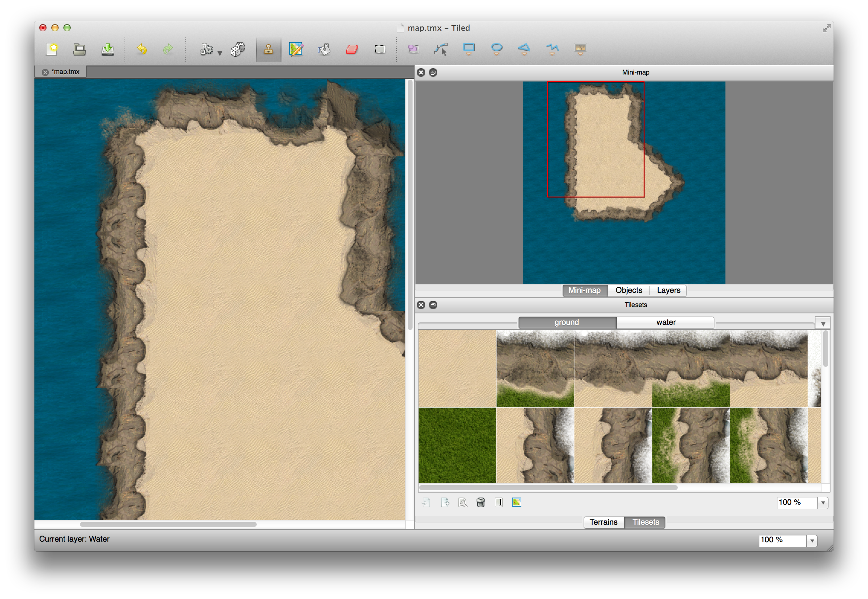The height and width of the screenshot is (599, 868).
Task: Click the Save map icon
Action: (x=108, y=49)
